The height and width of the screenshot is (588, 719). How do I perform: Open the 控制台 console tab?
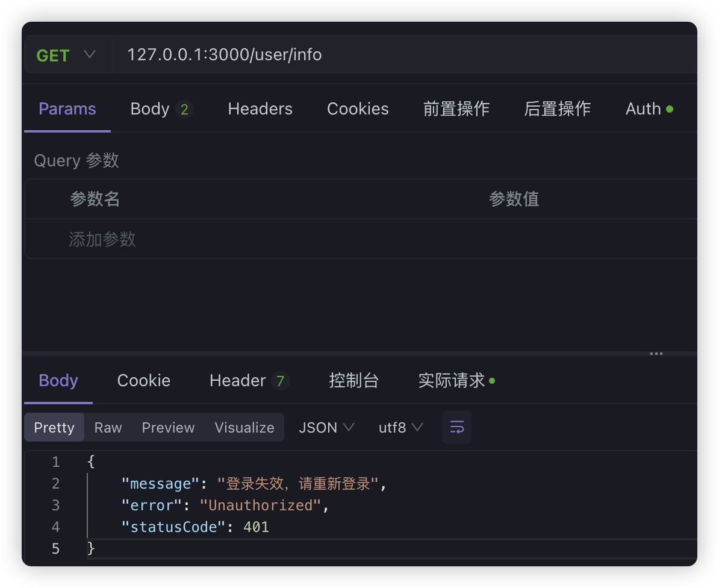point(354,381)
